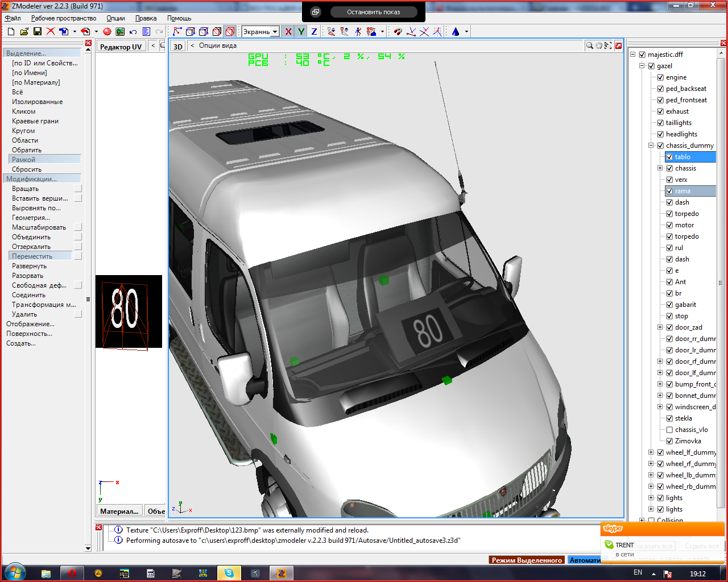Uncheck the engine node checkbox
728x582 pixels.
click(660, 77)
